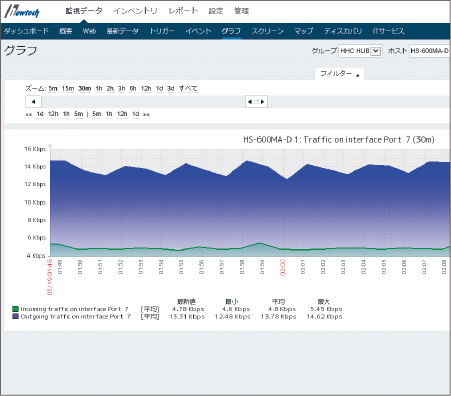Viewport: 451px width, 396px height.
Task: Click the graph title HS-600MA-D 1 Traffic
Action: 339,140
